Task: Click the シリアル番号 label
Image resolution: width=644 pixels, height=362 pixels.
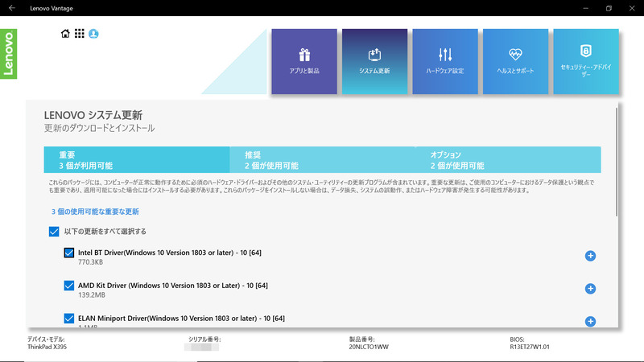Action: click(x=204, y=339)
